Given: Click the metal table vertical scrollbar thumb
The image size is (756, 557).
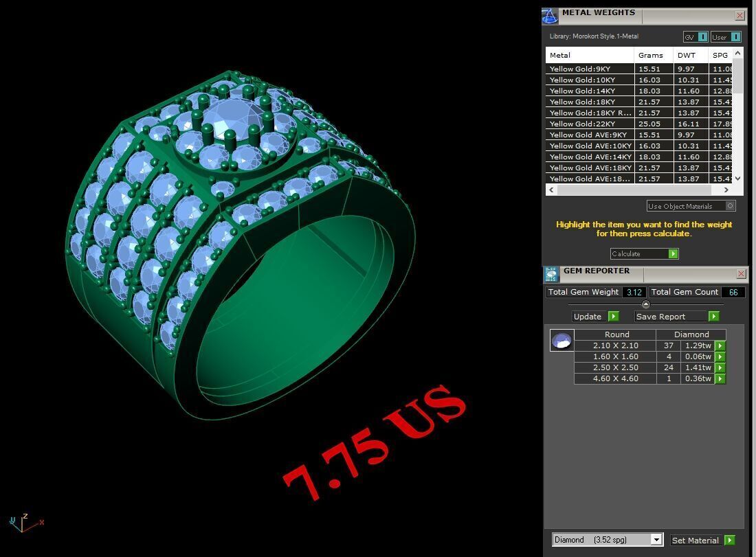Looking at the screenshot, I should tap(737, 76).
